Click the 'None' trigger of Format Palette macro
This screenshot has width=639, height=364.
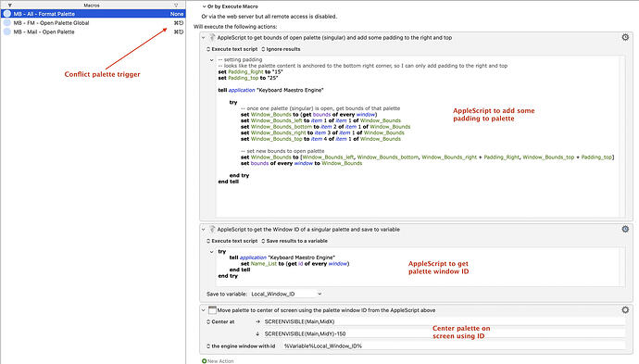coord(177,14)
